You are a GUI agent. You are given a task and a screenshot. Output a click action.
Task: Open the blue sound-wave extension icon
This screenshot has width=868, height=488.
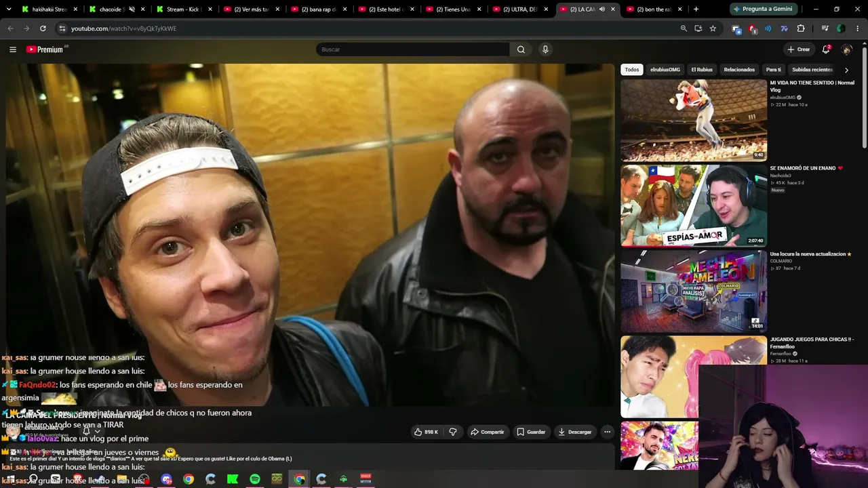(768, 28)
